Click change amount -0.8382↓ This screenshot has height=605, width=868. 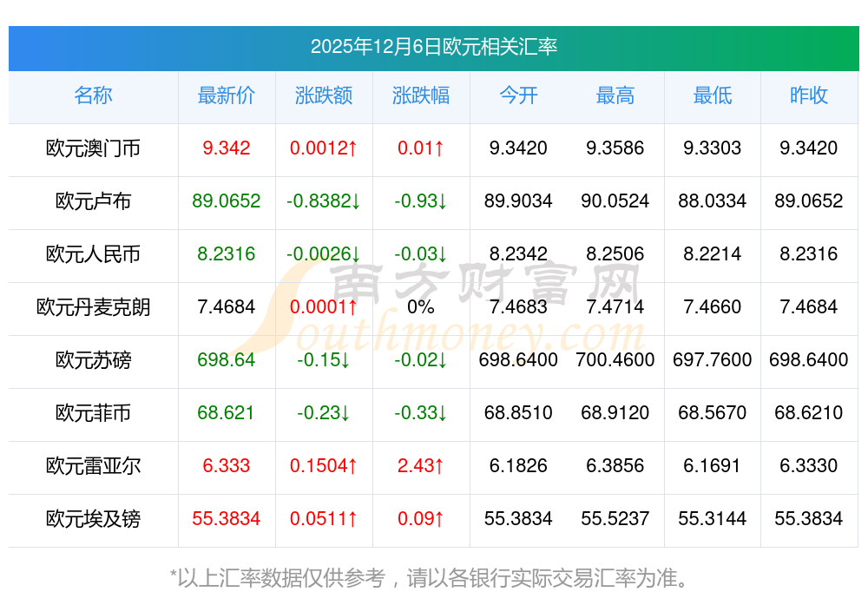pyautogui.click(x=324, y=201)
